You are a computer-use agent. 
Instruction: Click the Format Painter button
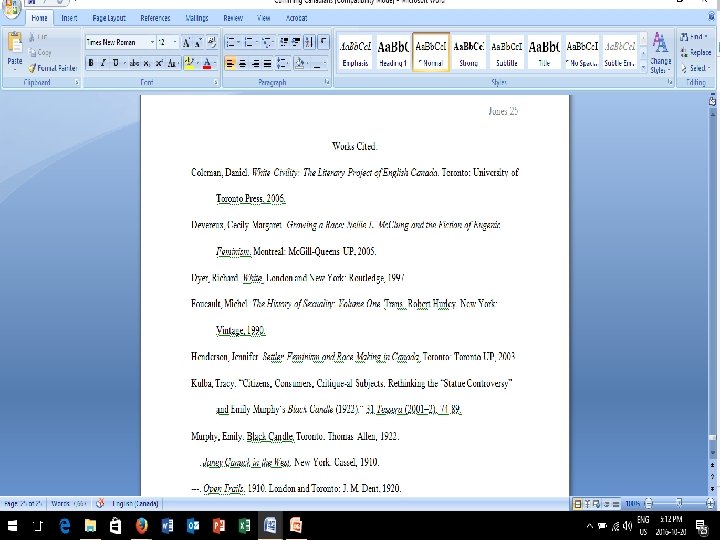(52, 68)
